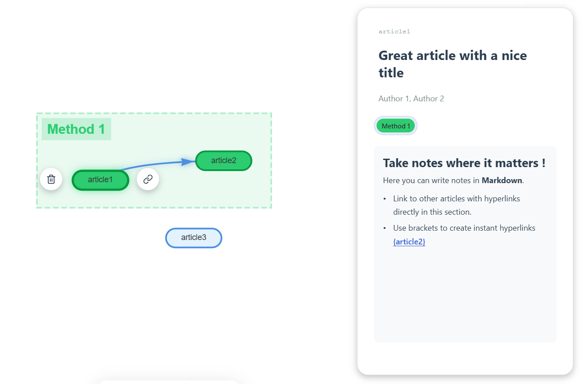Viewport: 588px width, 384px height.
Task: Click the Method 1 tag pill in the panel
Action: click(x=395, y=126)
